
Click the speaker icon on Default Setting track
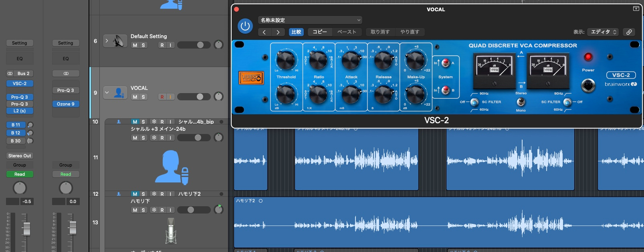[x=119, y=41]
